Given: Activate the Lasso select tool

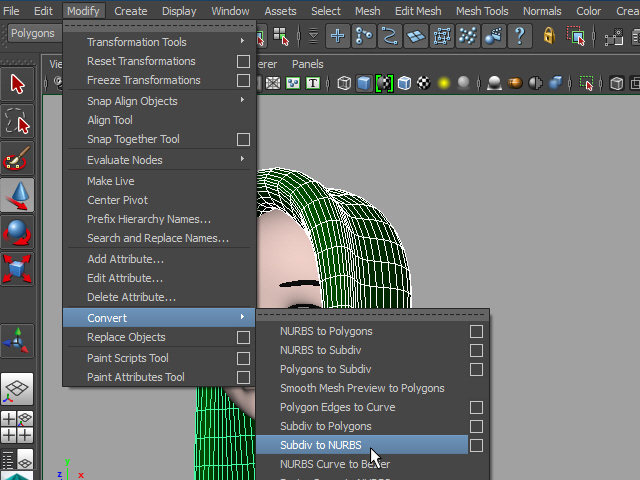Looking at the screenshot, I should (x=18, y=121).
